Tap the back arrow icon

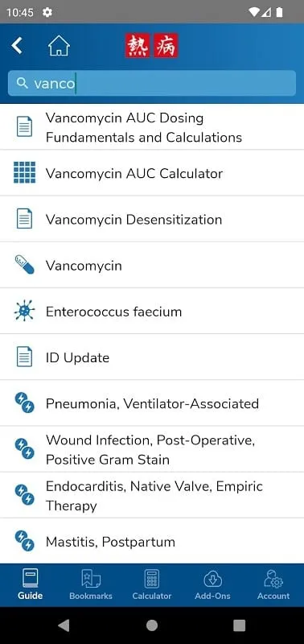click(x=17, y=45)
